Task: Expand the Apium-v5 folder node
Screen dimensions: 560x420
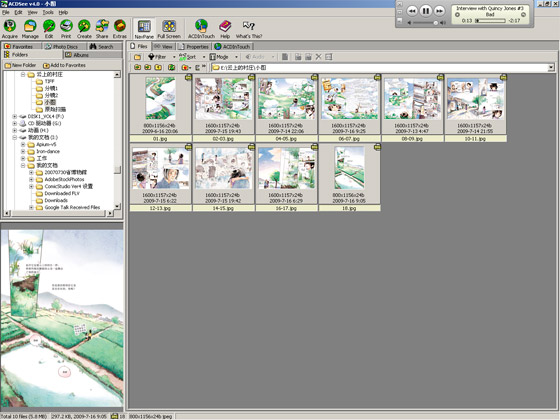Action: pyautogui.click(x=23, y=144)
